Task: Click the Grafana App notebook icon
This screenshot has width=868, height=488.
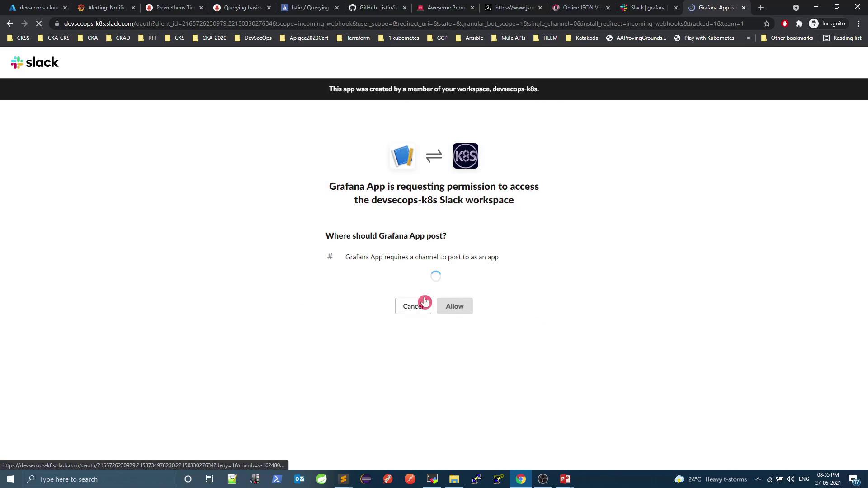Action: pyautogui.click(x=402, y=156)
